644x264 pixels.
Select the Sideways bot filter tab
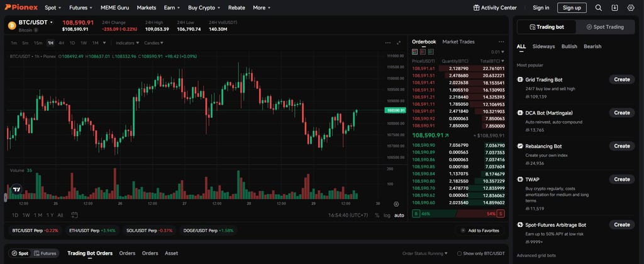click(x=543, y=47)
